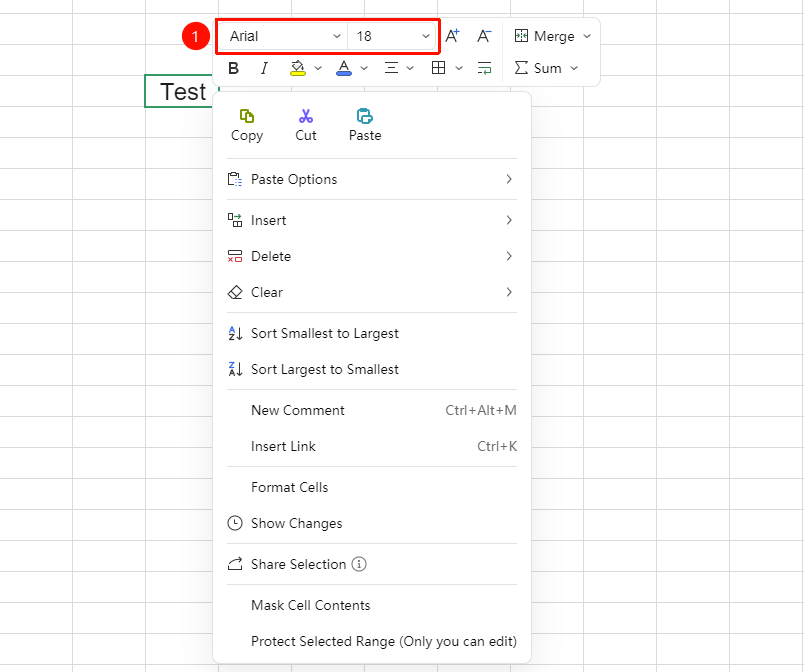Click the borders icon

438,68
